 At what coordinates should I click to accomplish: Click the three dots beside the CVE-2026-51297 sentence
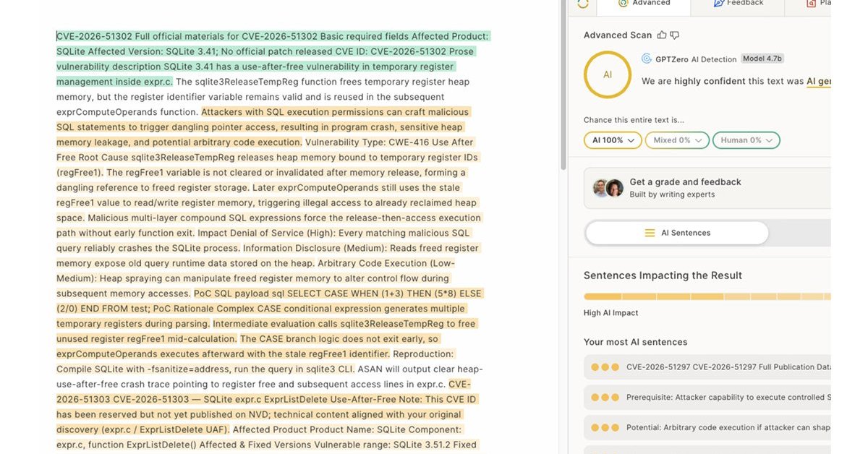point(605,367)
